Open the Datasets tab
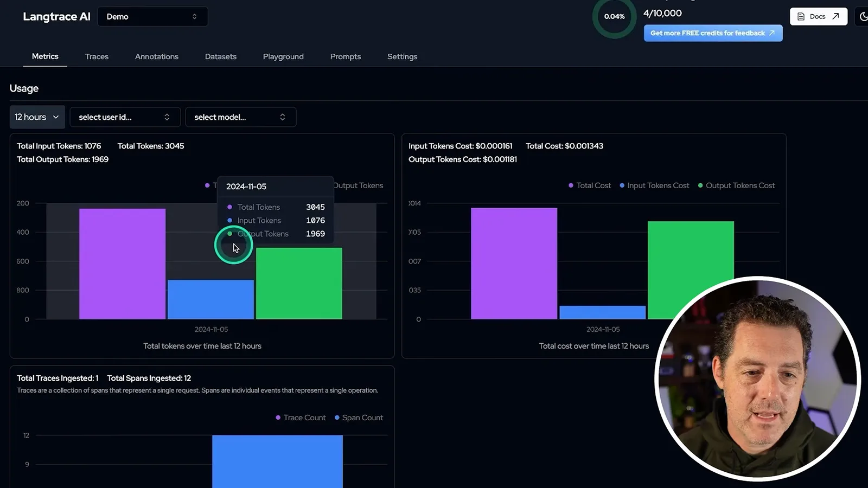This screenshot has width=868, height=488. point(221,56)
